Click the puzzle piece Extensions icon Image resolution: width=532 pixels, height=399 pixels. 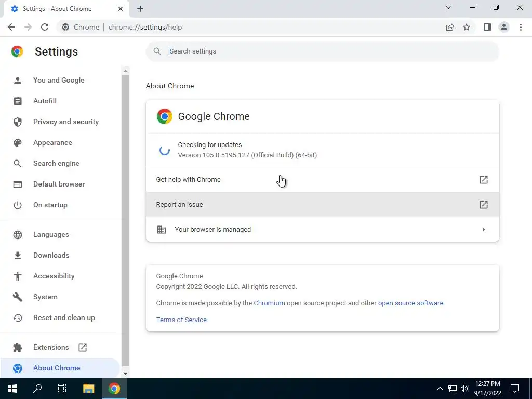pos(18,348)
